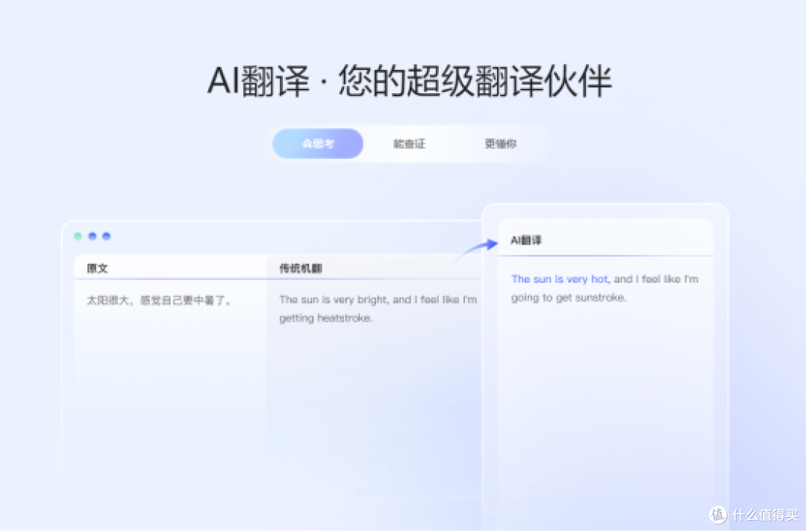Click the translation ending in 'getting heatstroke.'
This screenshot has width=806, height=532.
coord(378,309)
